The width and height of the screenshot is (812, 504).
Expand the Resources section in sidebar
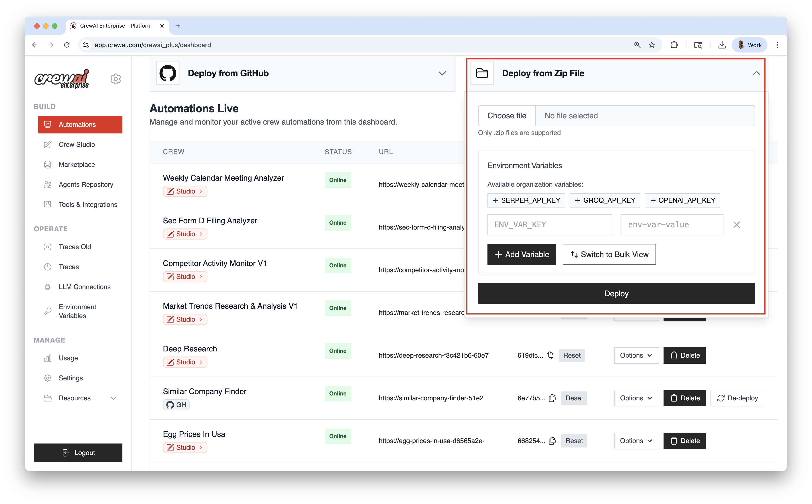[114, 398]
